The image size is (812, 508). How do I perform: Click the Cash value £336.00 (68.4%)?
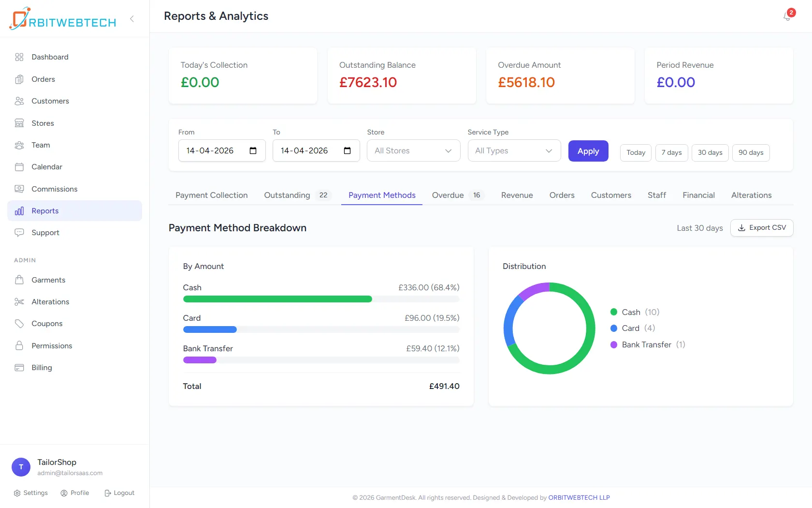(429, 288)
